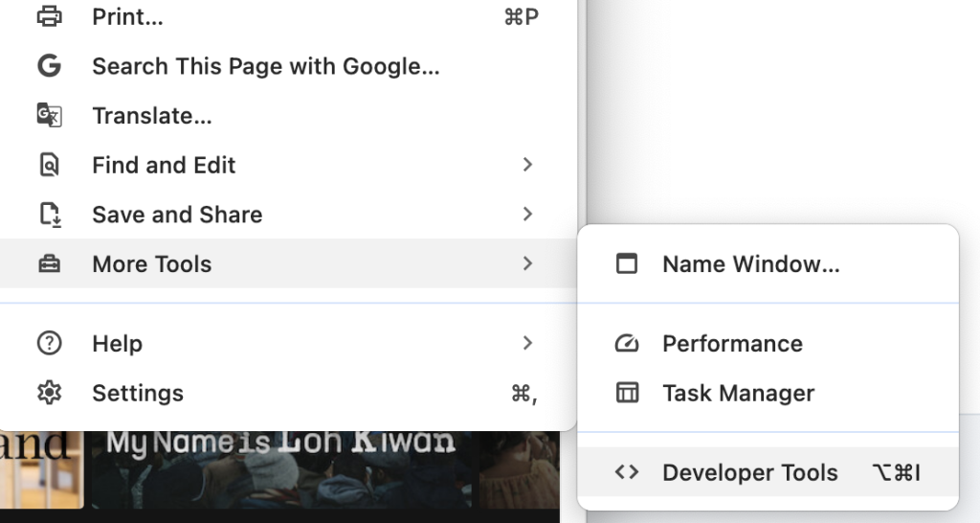Click the Help label text
Screen dimensions: 980x523
pyautogui.click(x=118, y=344)
